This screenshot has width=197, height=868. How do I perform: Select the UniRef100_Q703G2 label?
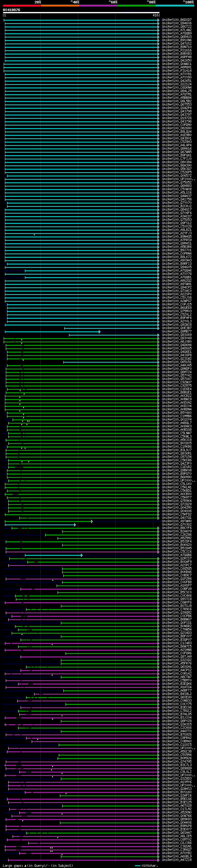pyautogui.click(x=177, y=524)
